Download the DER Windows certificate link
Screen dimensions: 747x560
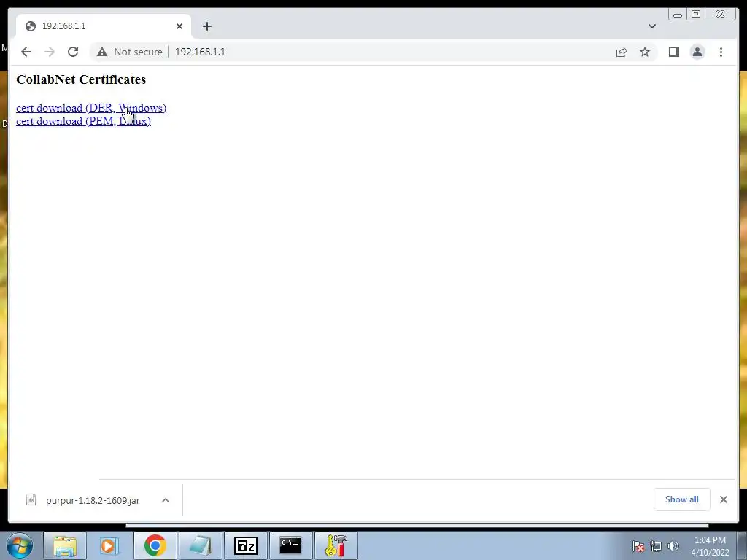pyautogui.click(x=91, y=108)
